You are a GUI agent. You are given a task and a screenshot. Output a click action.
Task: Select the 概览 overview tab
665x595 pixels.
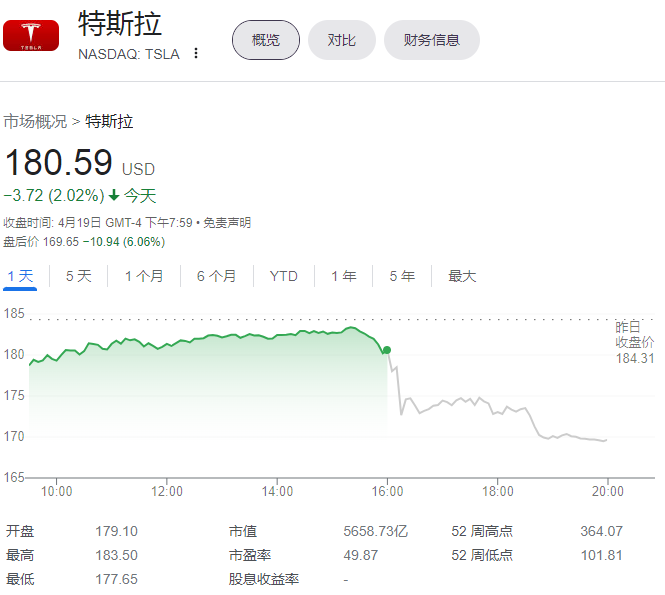[x=266, y=40]
